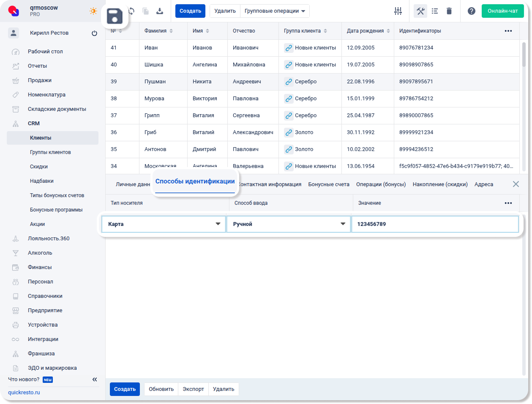
Task: Collapse the sidebar with double chevron
Action: 95,379
